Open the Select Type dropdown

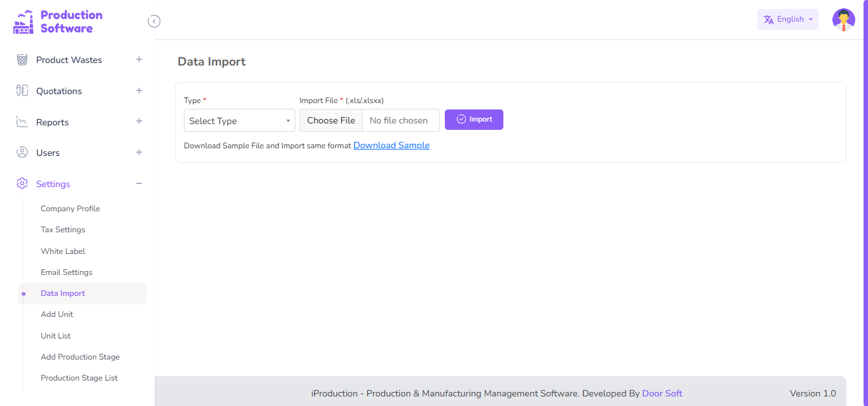(x=239, y=121)
